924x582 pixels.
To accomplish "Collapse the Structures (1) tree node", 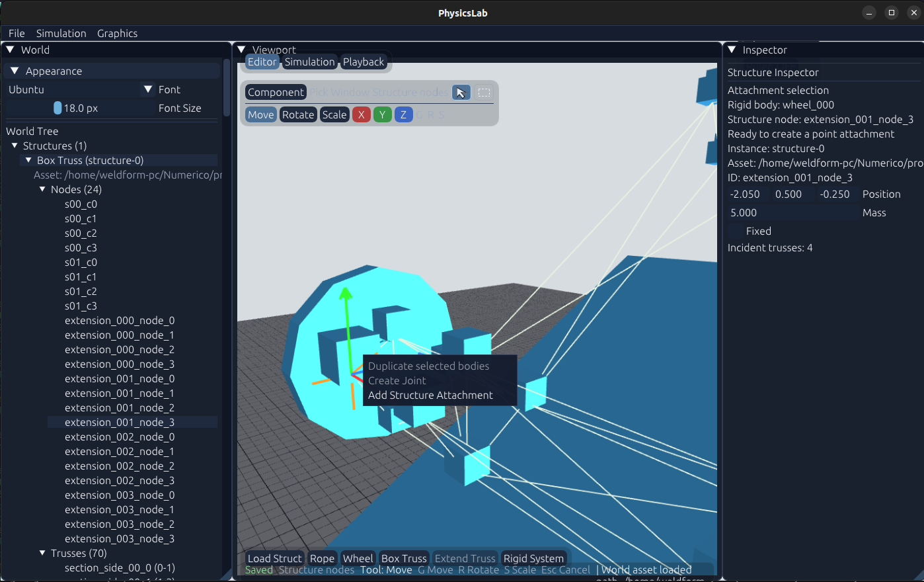I will tap(15, 145).
